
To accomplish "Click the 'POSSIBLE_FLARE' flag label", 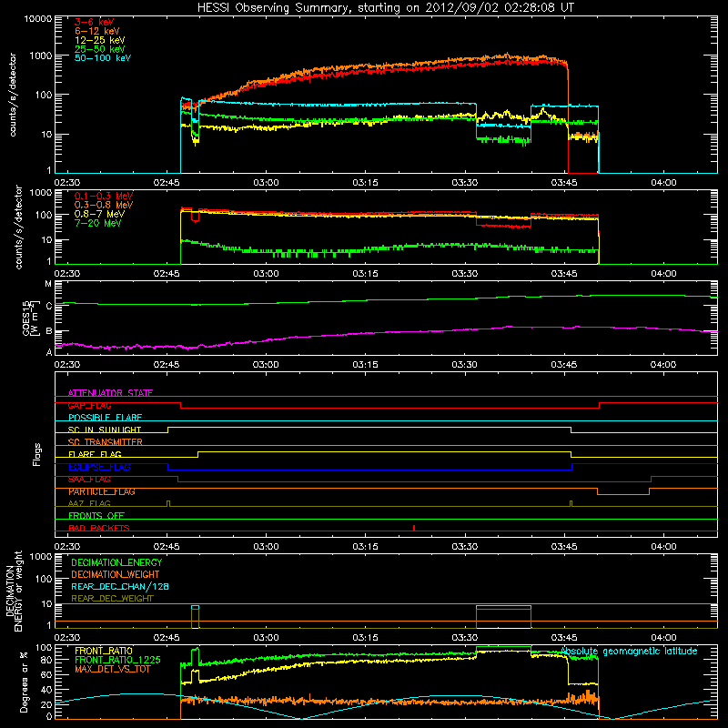I will [106, 418].
